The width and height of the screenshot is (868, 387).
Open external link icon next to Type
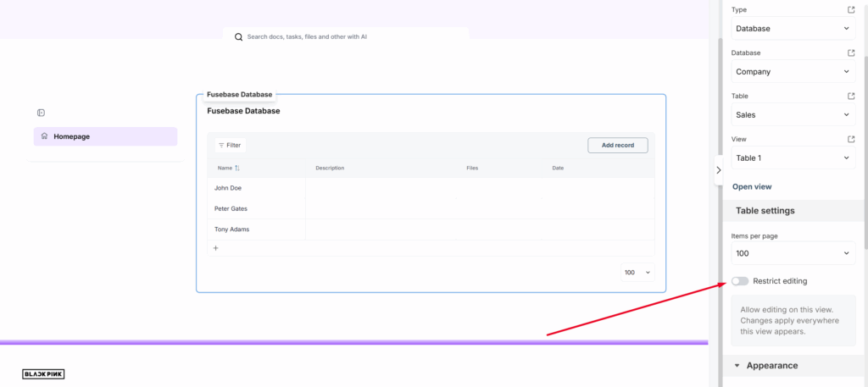point(851,9)
